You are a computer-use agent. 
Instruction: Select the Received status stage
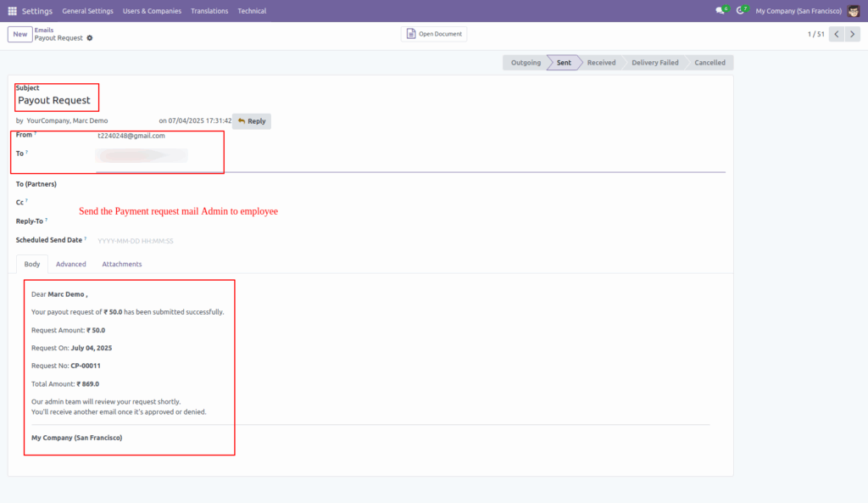(601, 62)
